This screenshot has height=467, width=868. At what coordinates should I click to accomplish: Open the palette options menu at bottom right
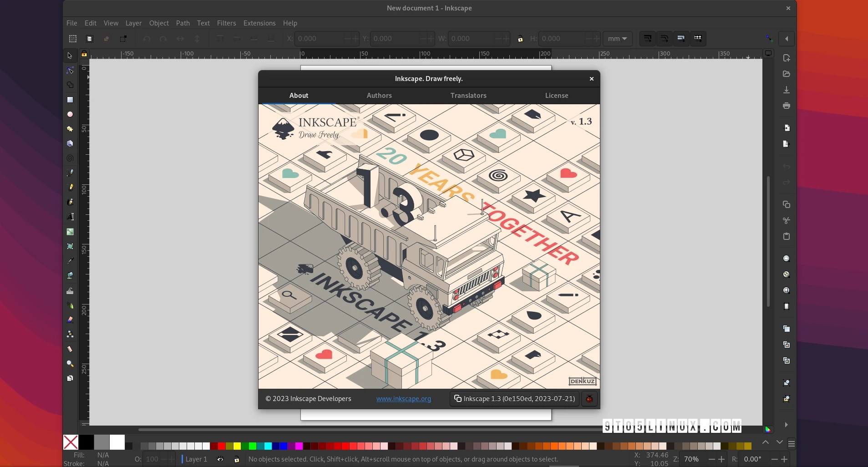pyautogui.click(x=792, y=442)
